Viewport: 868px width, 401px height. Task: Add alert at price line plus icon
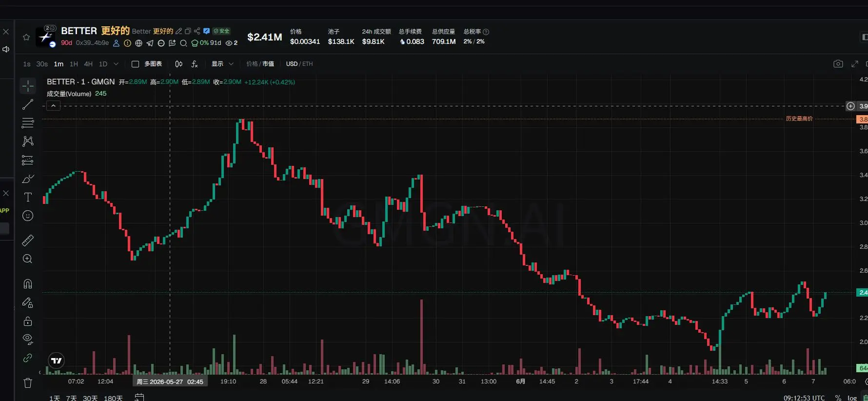(x=850, y=106)
